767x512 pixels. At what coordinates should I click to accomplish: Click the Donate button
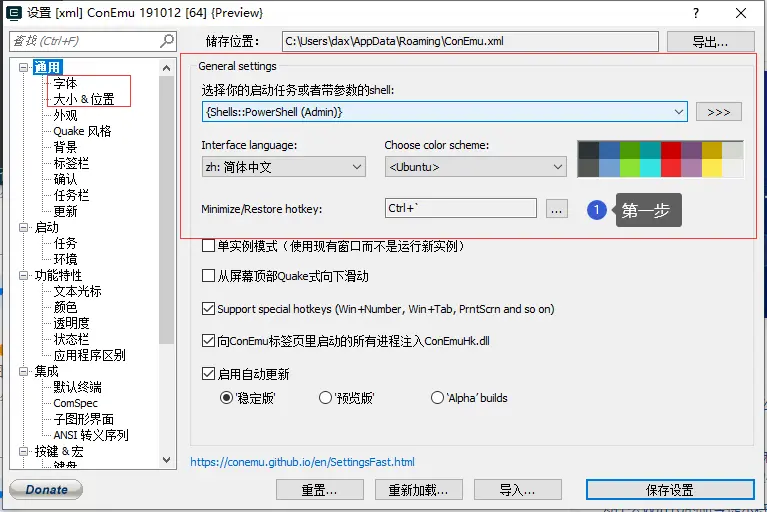coord(46,490)
